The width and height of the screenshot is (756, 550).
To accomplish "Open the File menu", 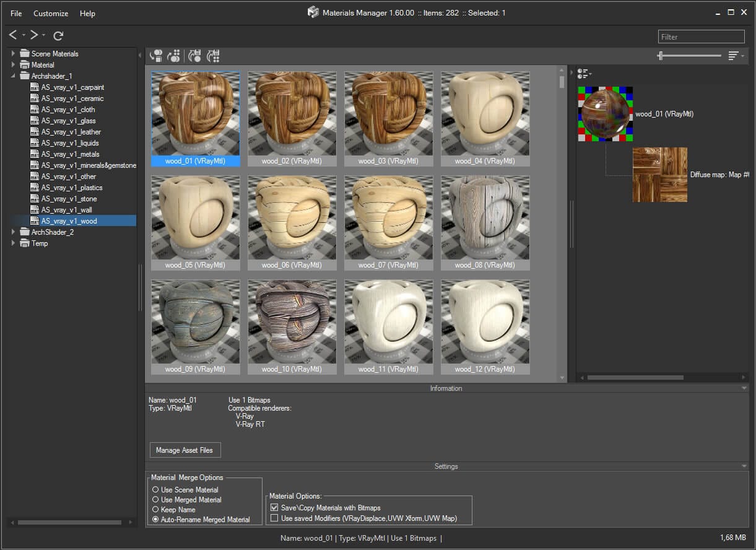I will (x=16, y=13).
